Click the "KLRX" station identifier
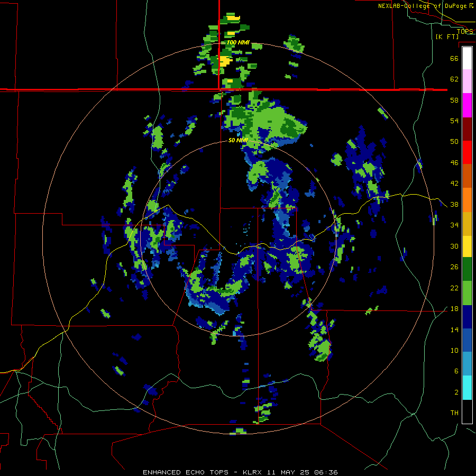The width and height of the screenshot is (476, 476). point(253,472)
